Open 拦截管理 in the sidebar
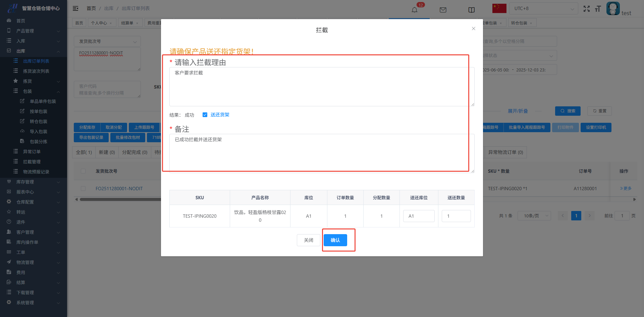The image size is (644, 317). coord(32,162)
